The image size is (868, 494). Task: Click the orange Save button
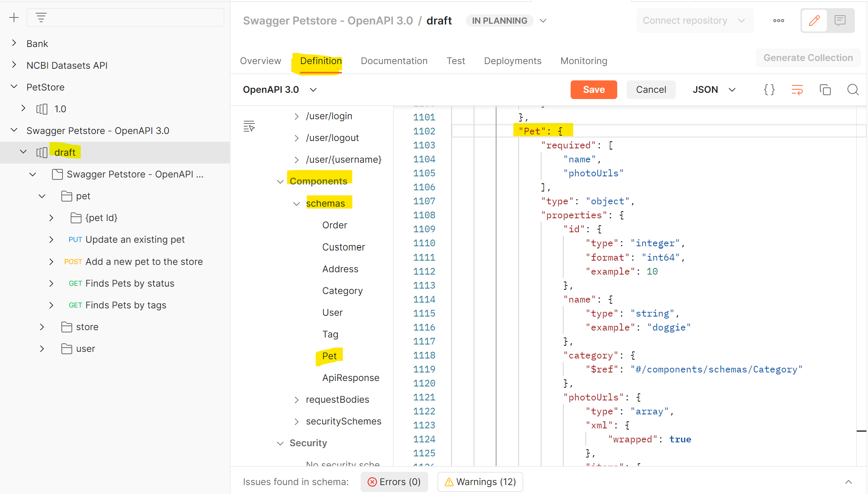click(x=594, y=90)
